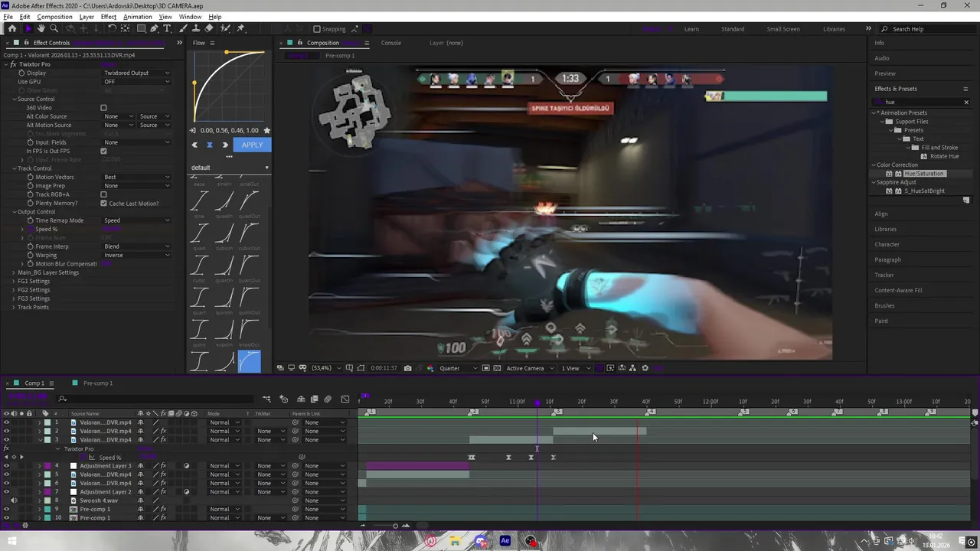980x551 pixels.
Task: Open the Content-Aware Fill panel
Action: coord(898,290)
